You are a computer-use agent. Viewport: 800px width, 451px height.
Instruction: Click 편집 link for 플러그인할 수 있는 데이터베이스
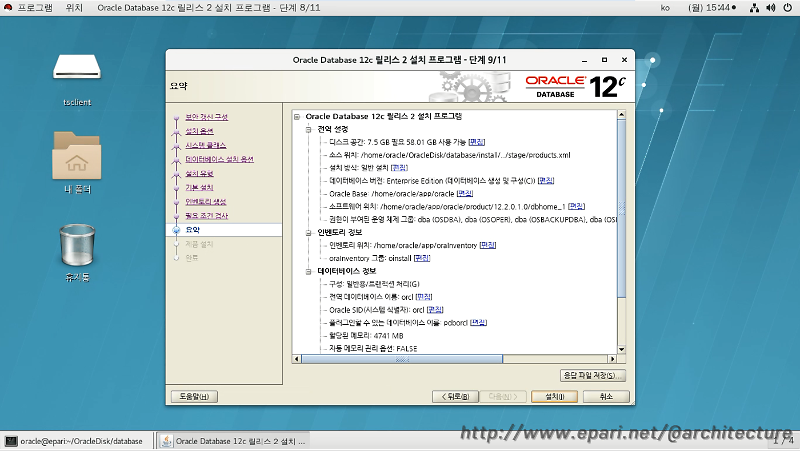pyautogui.click(x=478, y=323)
